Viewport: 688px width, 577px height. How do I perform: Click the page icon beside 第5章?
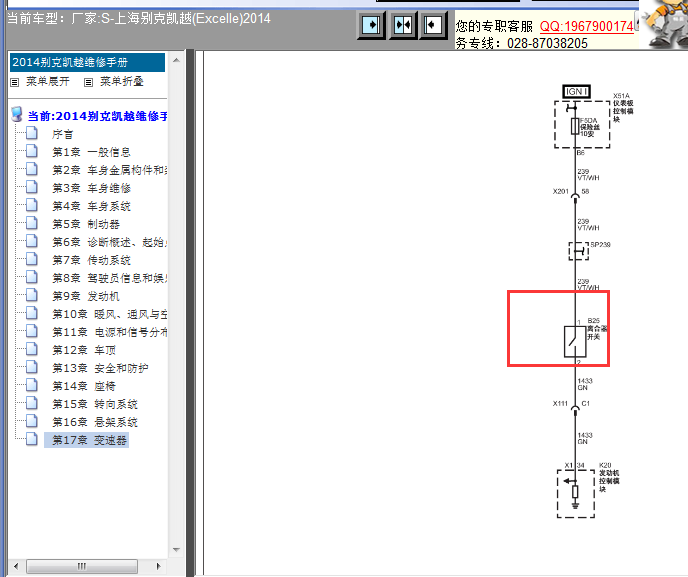(x=32, y=222)
